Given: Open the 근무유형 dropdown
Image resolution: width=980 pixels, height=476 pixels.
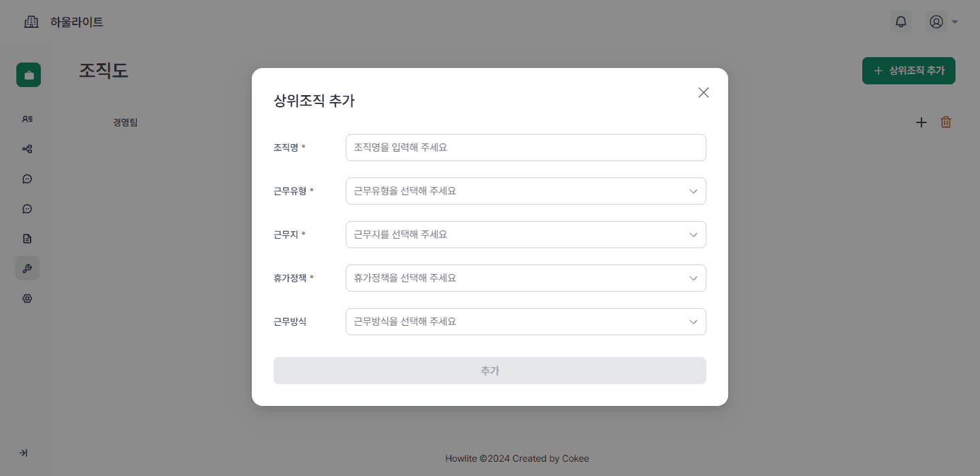Looking at the screenshot, I should pyautogui.click(x=525, y=191).
